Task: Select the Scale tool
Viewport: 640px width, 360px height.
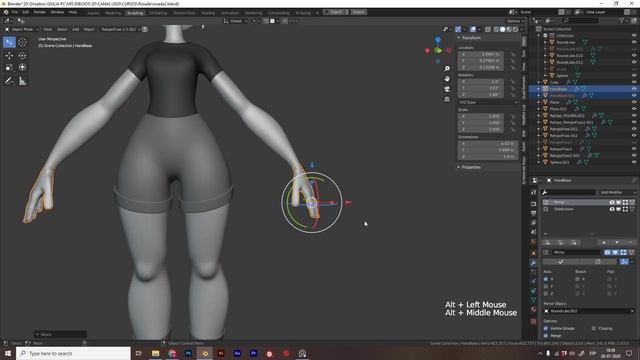Action: click(9, 67)
